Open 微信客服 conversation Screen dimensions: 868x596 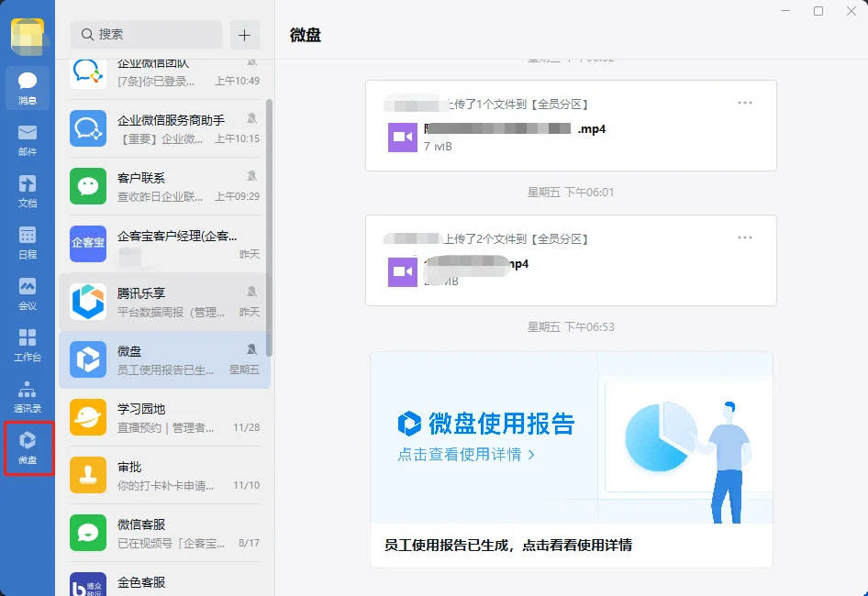pyautogui.click(x=164, y=533)
